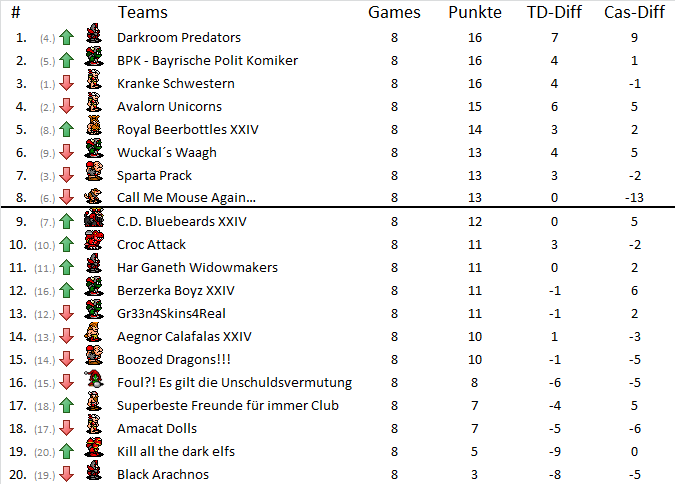Click the Cas-Diff column header
The image size is (675, 484).
634,13
